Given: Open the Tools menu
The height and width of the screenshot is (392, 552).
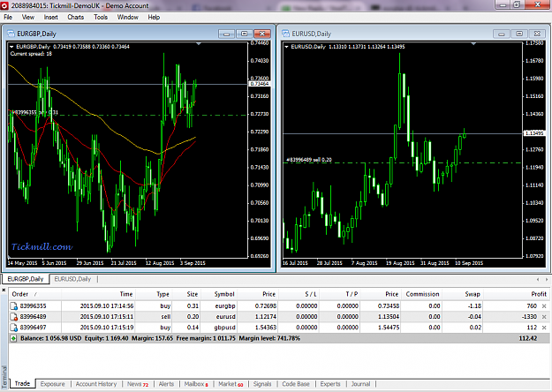Looking at the screenshot, I should point(101,17).
